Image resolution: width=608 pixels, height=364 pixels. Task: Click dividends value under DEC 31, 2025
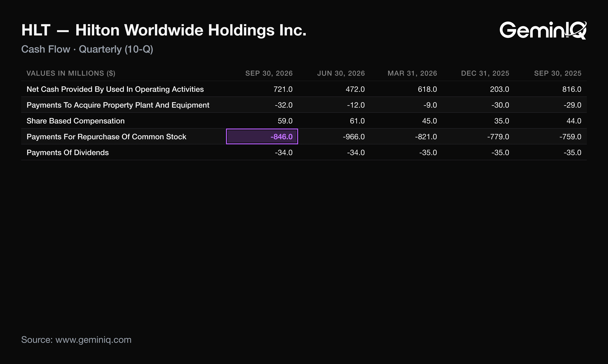coord(500,153)
